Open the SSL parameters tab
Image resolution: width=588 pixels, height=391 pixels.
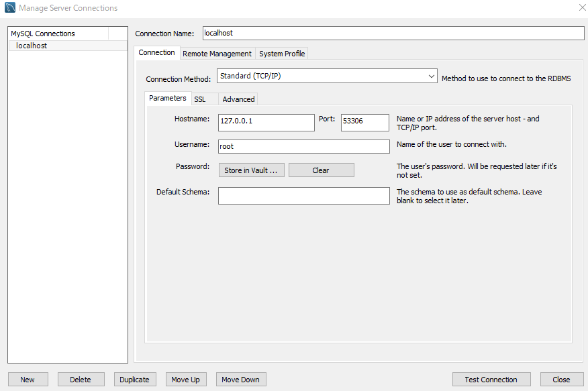200,99
